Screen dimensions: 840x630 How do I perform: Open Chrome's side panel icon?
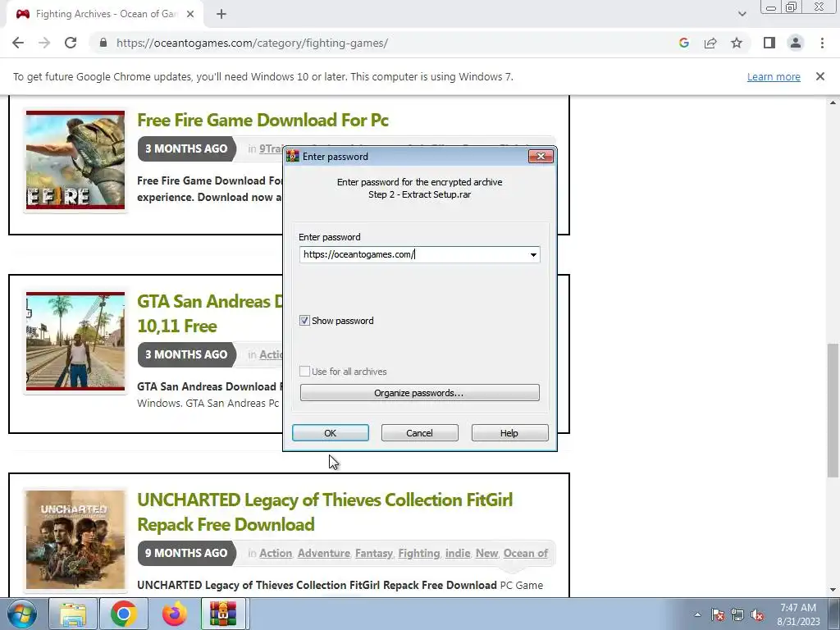click(x=769, y=43)
